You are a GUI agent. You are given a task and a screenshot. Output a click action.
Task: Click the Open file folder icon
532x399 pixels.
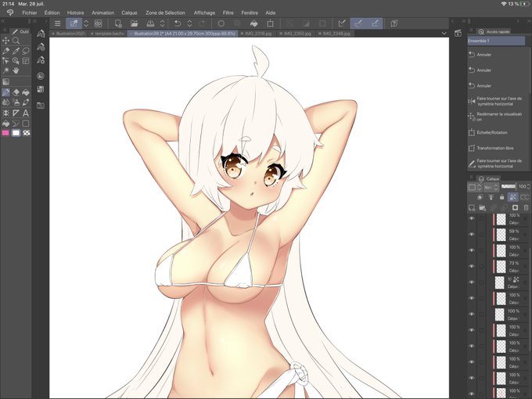(134, 23)
